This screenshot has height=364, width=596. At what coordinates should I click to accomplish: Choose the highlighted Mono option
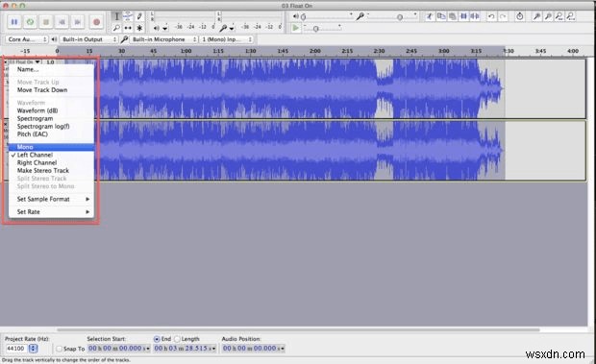tap(51, 147)
